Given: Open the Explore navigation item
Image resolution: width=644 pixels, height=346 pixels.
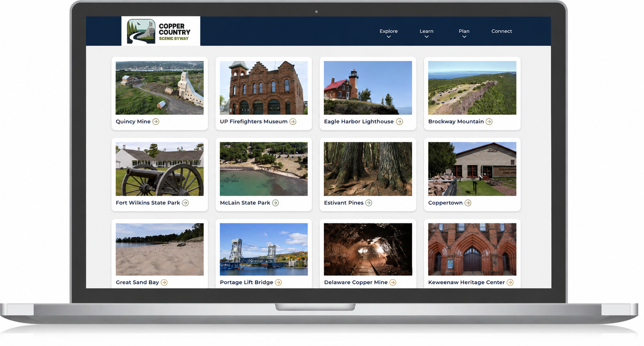Looking at the screenshot, I should pos(389,31).
